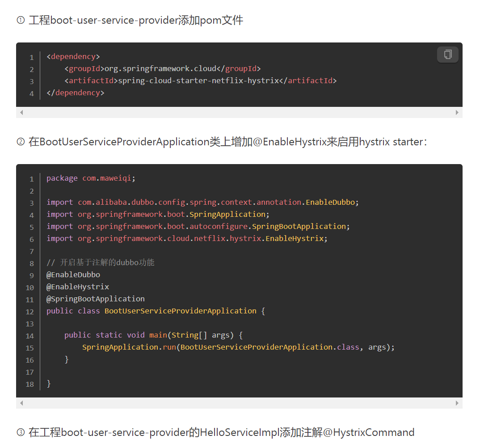
Task: Click left scroll arrow under Java code block
Action: 21,403
